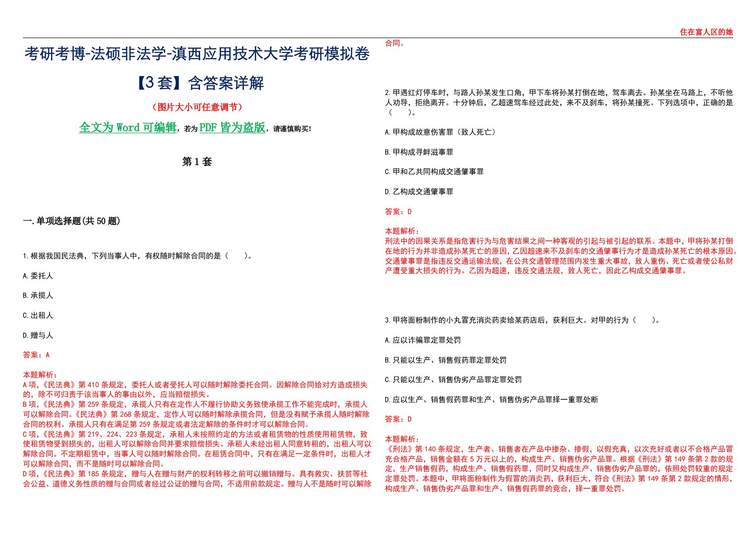Click the explanation starting 刑法中的因果关系
The image size is (756, 534).
[561, 256]
